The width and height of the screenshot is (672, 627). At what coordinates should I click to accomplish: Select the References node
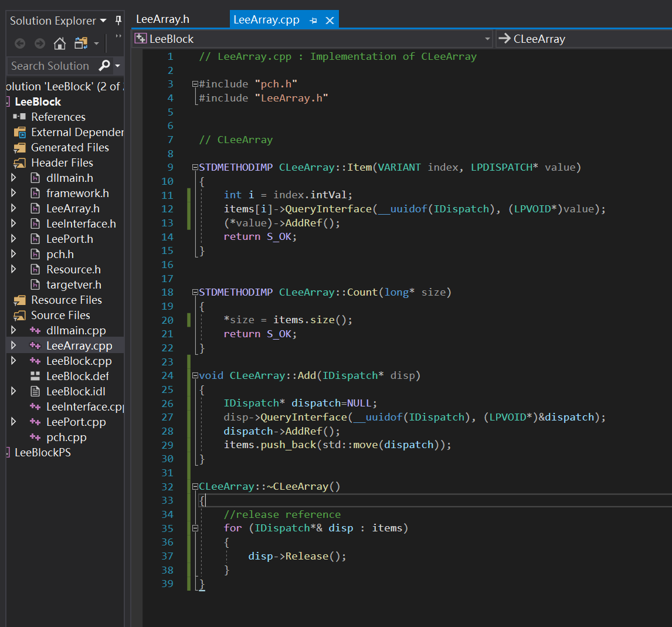[58, 117]
